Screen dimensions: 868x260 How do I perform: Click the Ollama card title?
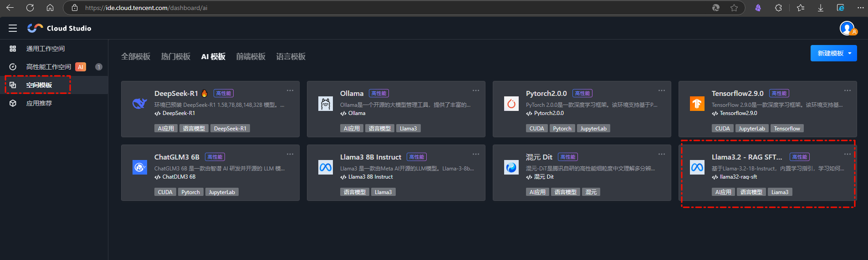click(x=352, y=93)
